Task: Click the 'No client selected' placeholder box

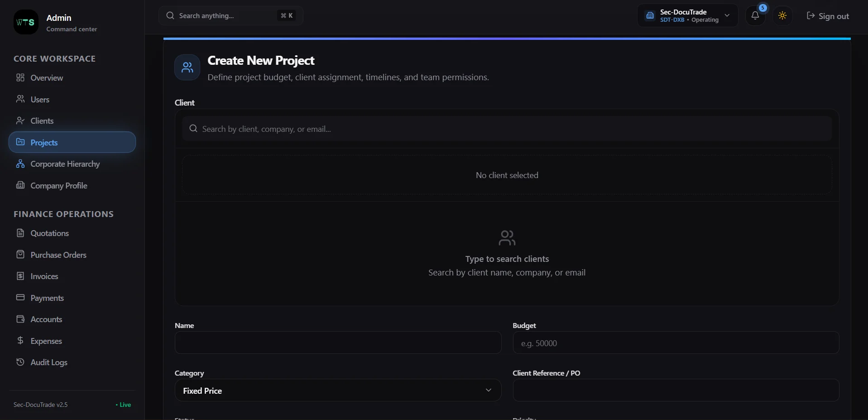Action: (x=507, y=175)
